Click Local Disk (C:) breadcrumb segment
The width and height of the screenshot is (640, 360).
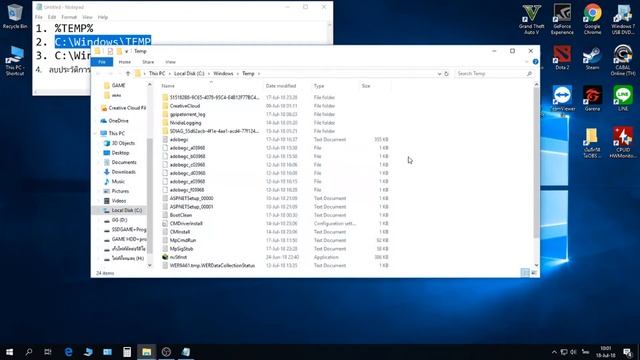tap(189, 73)
